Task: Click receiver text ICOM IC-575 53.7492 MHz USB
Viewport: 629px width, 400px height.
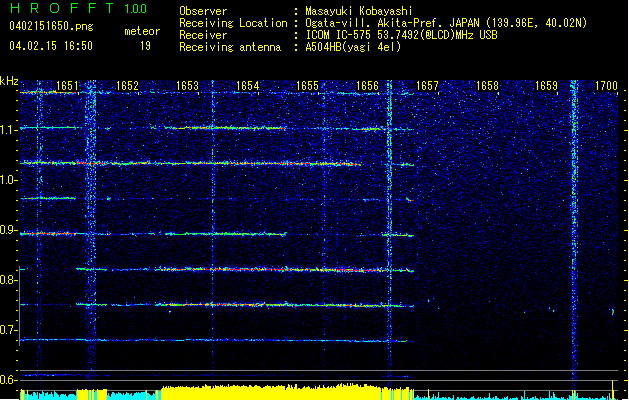Action: pos(402,35)
